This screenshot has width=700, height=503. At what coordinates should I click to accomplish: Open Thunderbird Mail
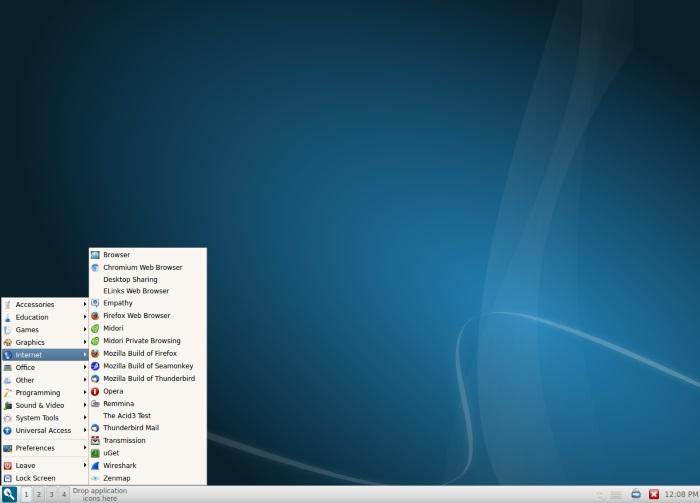tap(130, 428)
